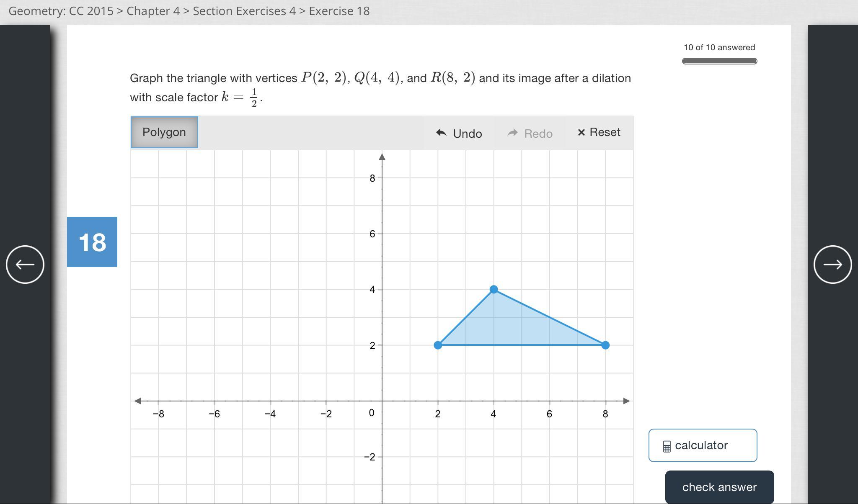Viewport: 858px width, 504px height.
Task: Open Geometry: CC 2015 breadcrumb
Action: coord(61,11)
